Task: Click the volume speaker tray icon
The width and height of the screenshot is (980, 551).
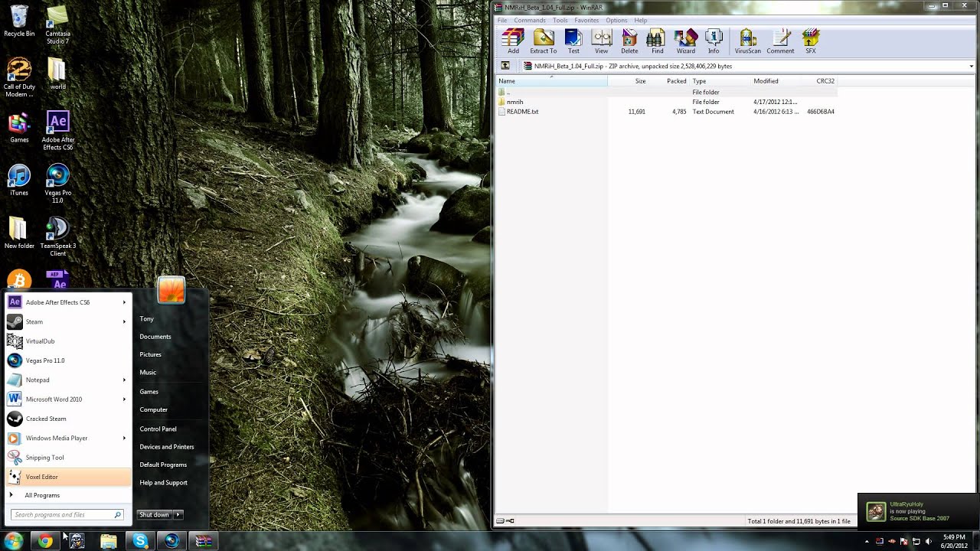Action: tap(928, 542)
